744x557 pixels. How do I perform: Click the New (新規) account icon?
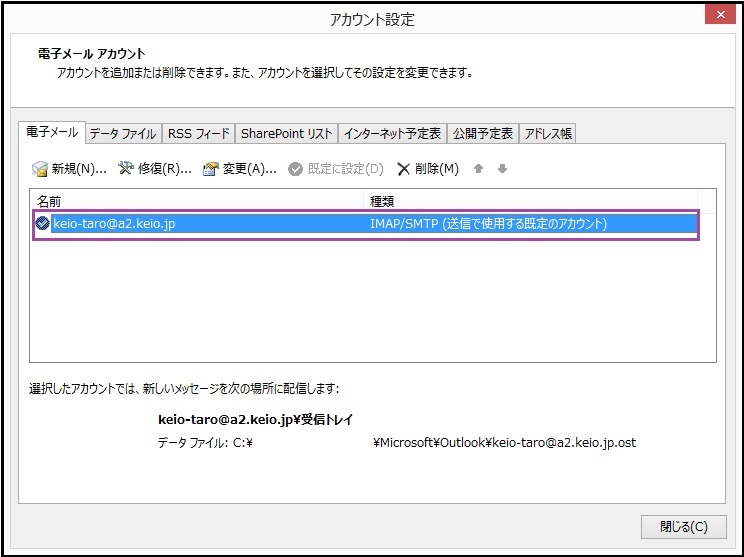[40, 169]
